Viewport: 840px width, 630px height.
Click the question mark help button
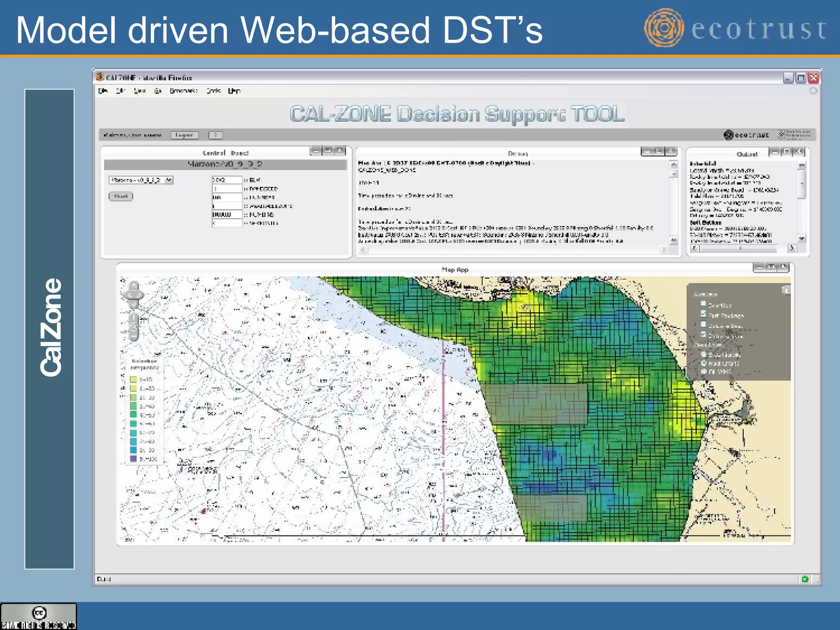[x=215, y=135]
